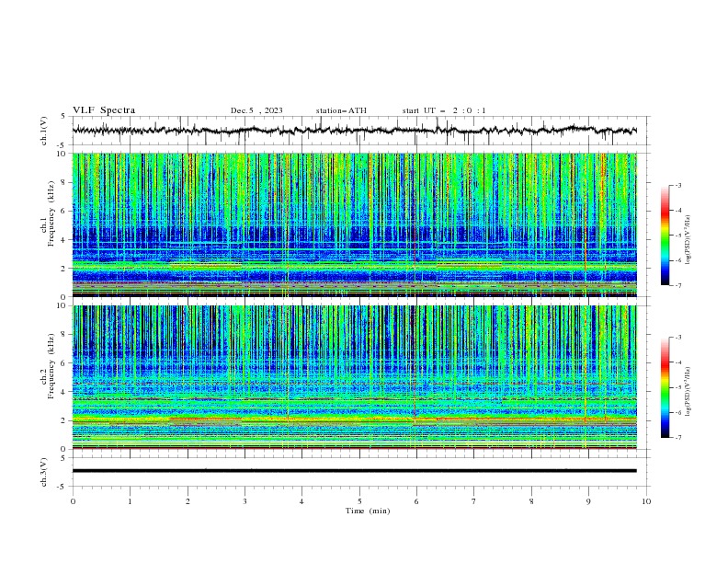Viewport: 728px width, 563px height.
Task: Click inside the ch.1 spectrogram panel
Action: tap(354, 224)
